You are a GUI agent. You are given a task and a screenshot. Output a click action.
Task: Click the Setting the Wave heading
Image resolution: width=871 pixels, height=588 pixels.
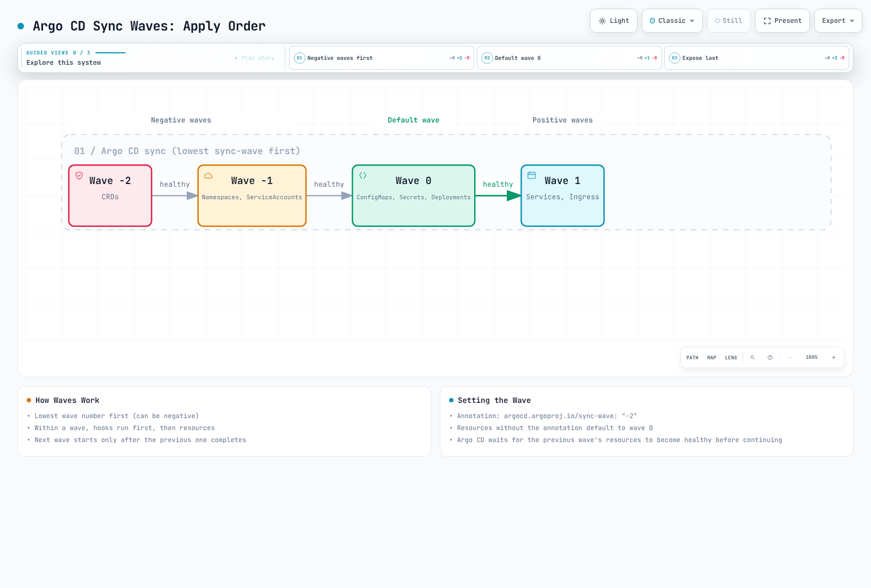click(x=494, y=401)
